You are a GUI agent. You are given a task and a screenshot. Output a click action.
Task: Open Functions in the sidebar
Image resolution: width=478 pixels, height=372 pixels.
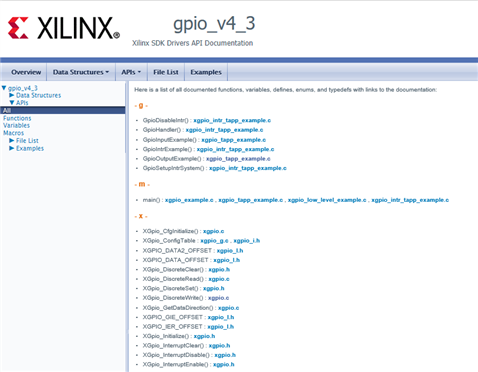click(x=17, y=118)
